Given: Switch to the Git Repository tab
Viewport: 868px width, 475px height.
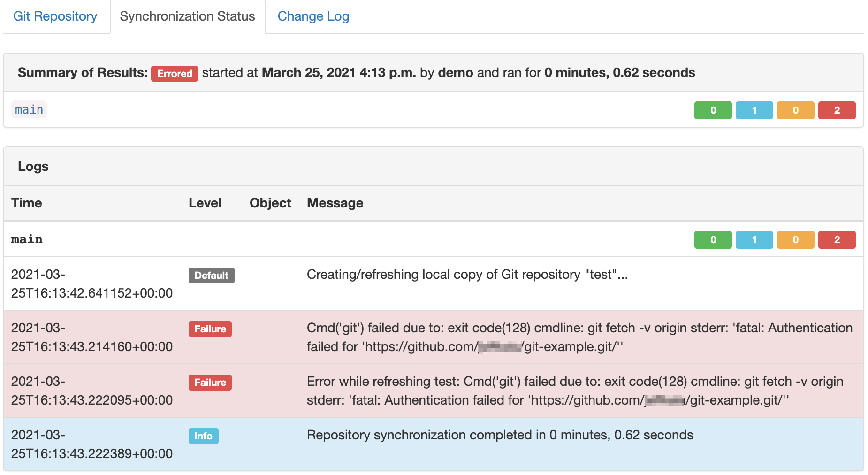Looking at the screenshot, I should pos(55,16).
